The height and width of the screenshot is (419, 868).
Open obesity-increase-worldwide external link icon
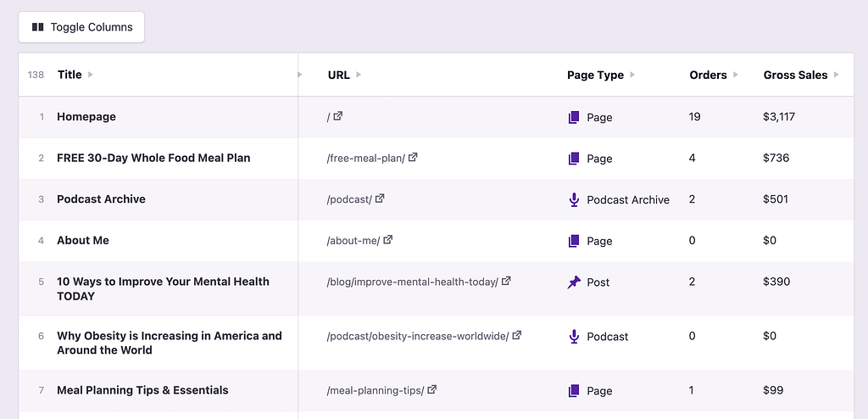click(x=517, y=335)
